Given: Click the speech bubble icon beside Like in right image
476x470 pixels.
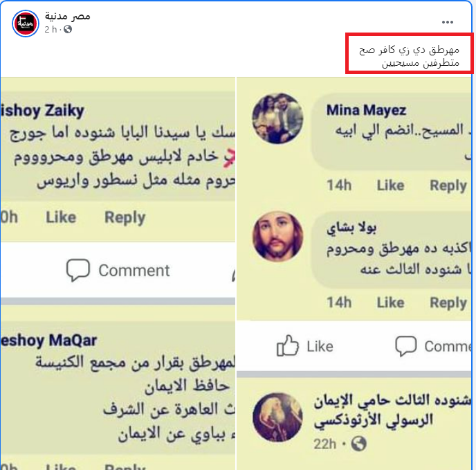Looking at the screenshot, I should point(406,345).
